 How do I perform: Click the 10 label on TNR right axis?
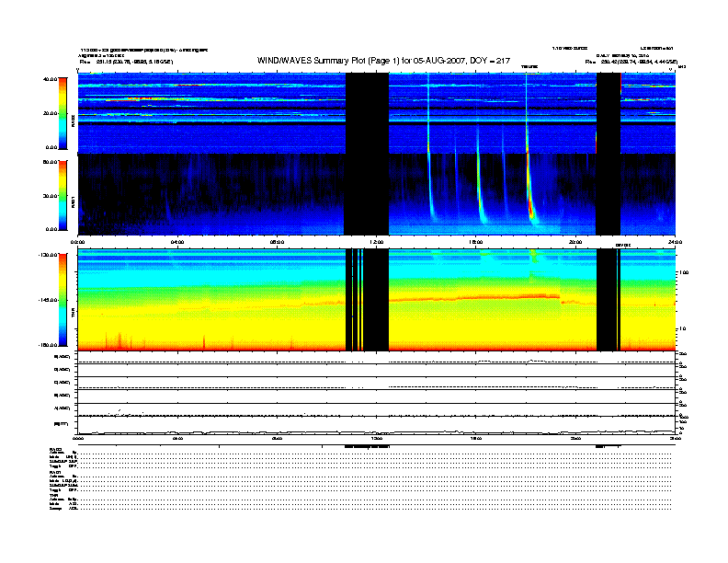tap(682, 328)
